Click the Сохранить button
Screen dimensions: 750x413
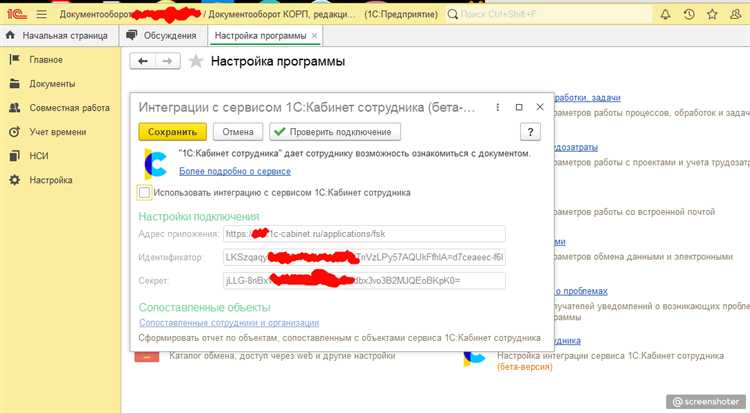click(172, 132)
